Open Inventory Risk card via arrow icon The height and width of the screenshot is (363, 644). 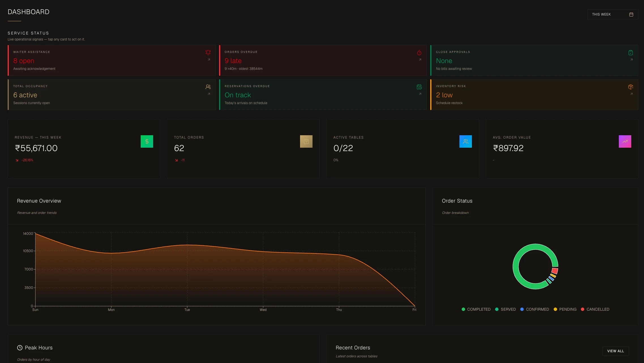pyautogui.click(x=632, y=94)
